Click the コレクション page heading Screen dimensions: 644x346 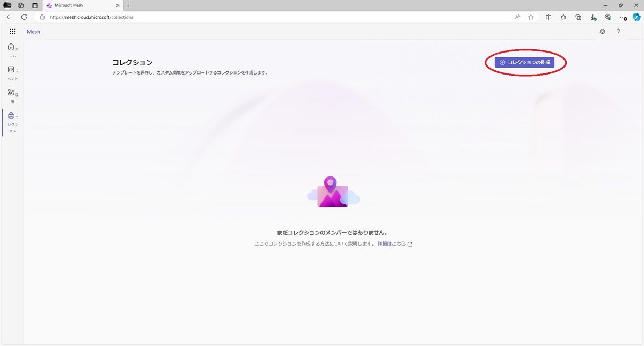pos(133,63)
